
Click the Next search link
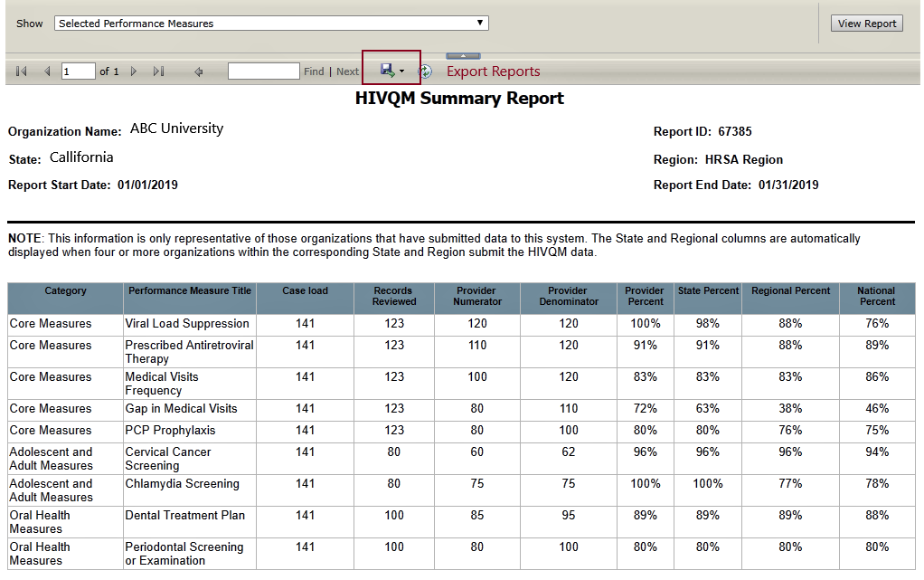click(347, 71)
